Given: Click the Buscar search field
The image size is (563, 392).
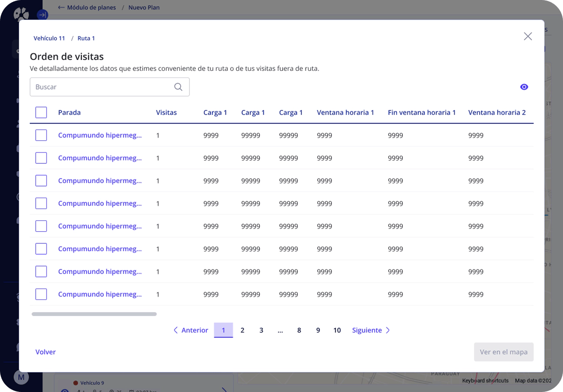Looking at the screenshot, I should coord(109,87).
